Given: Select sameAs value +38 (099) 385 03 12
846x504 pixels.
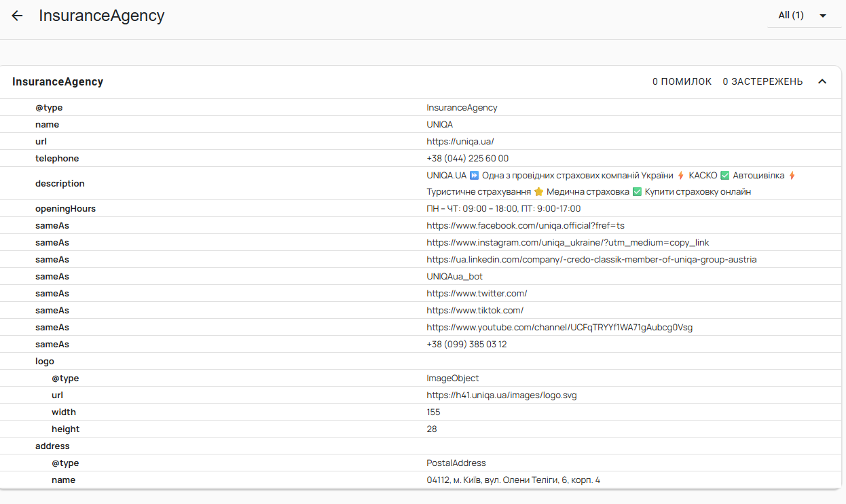Looking at the screenshot, I should [467, 344].
